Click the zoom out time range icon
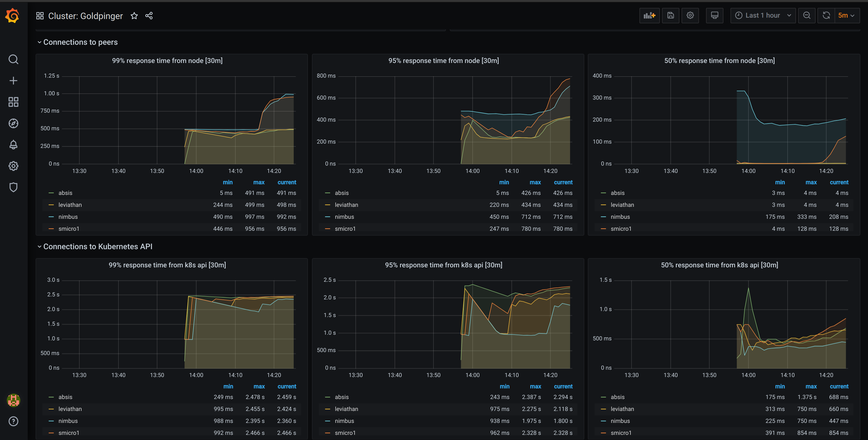 tap(806, 15)
